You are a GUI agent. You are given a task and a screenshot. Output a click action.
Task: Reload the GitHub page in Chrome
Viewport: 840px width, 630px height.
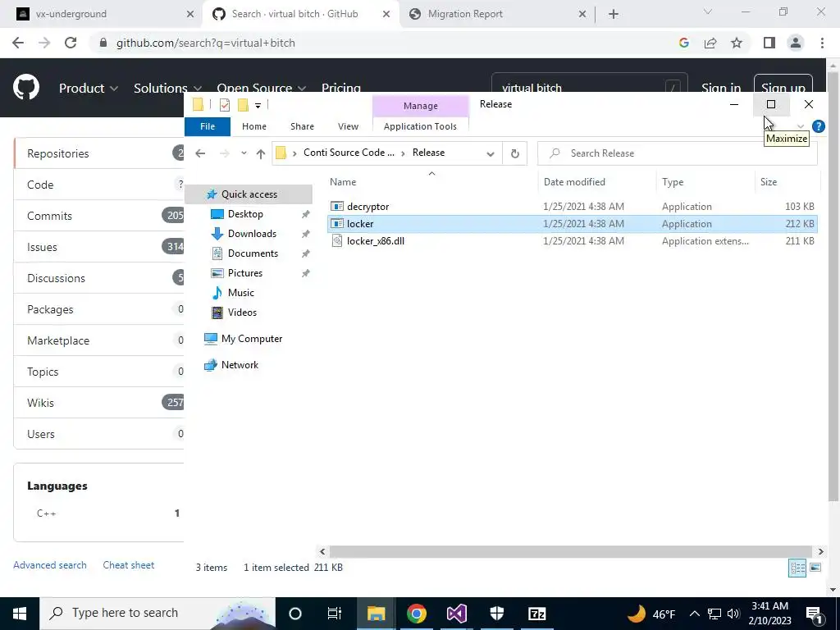[x=71, y=43]
